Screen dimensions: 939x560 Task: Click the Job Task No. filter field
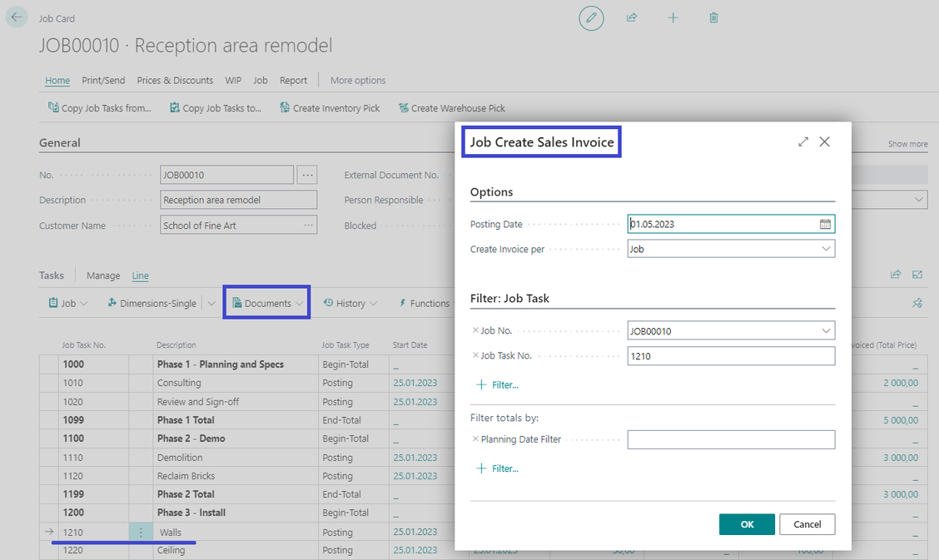click(731, 356)
